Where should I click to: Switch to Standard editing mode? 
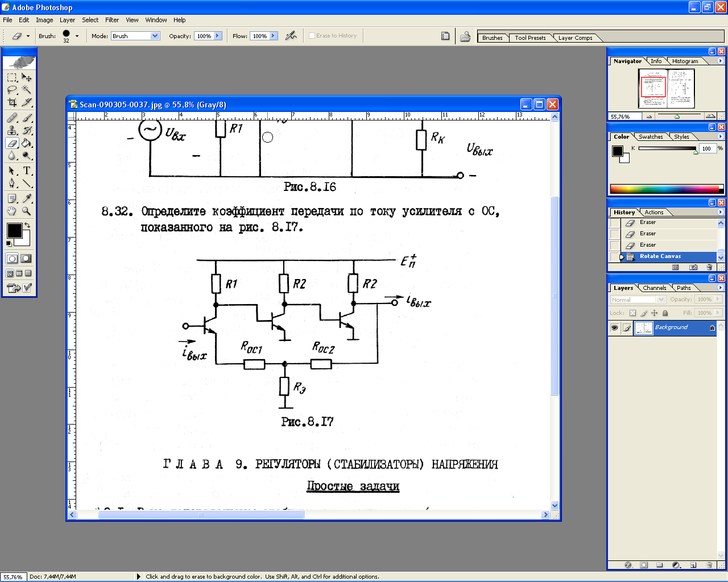coord(12,259)
